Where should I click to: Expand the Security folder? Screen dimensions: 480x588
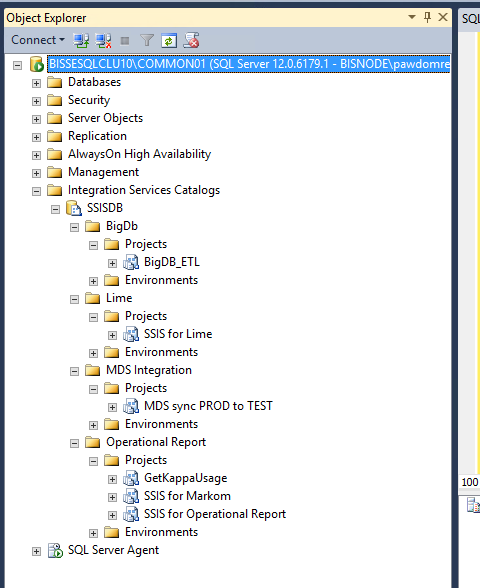coord(36,101)
